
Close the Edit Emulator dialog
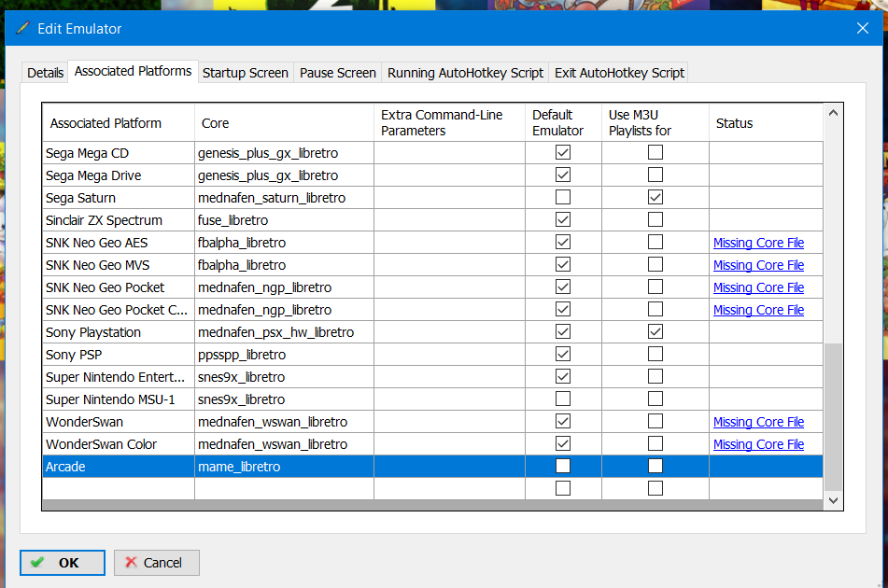pos(863,28)
